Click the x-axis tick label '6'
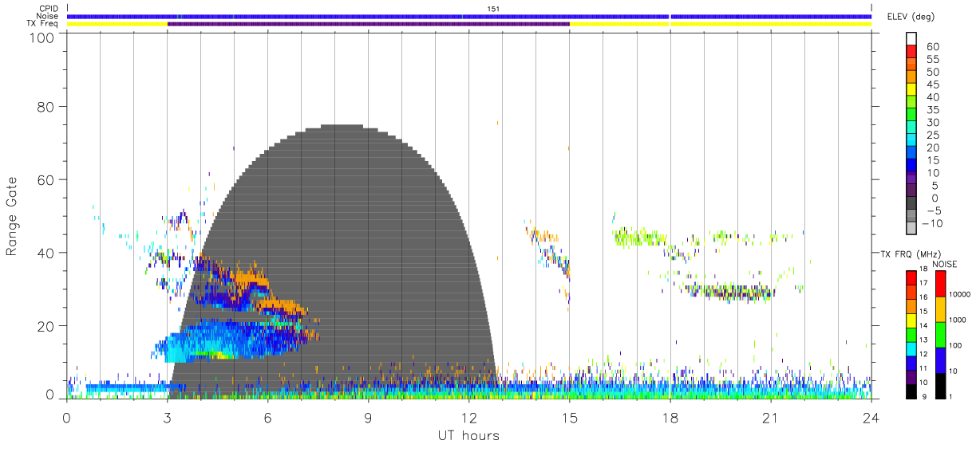Image resolution: width=980 pixels, height=452 pixels. (x=268, y=419)
